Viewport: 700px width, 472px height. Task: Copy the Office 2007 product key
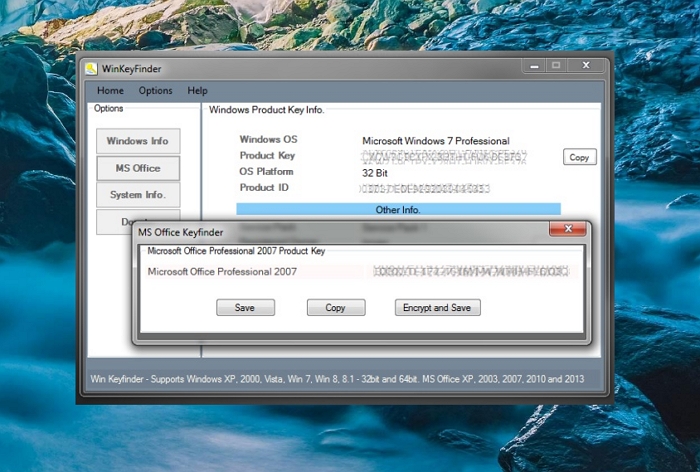tap(336, 308)
